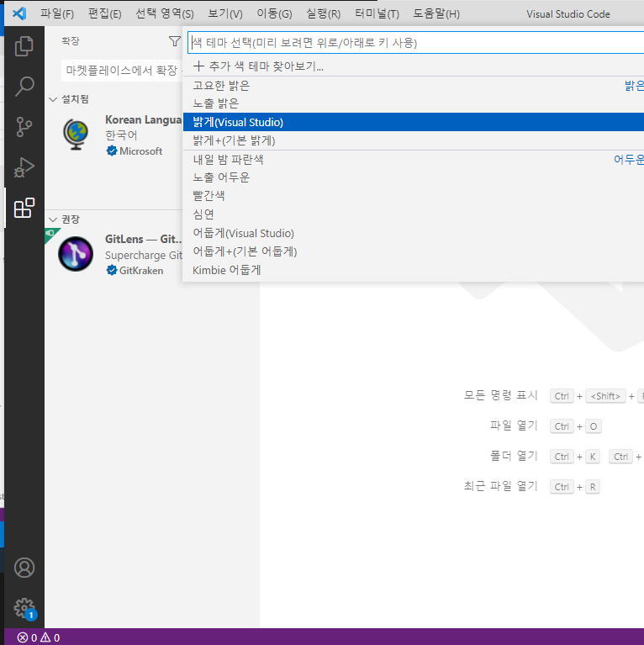Click the filter extensions funnel icon

(174, 41)
